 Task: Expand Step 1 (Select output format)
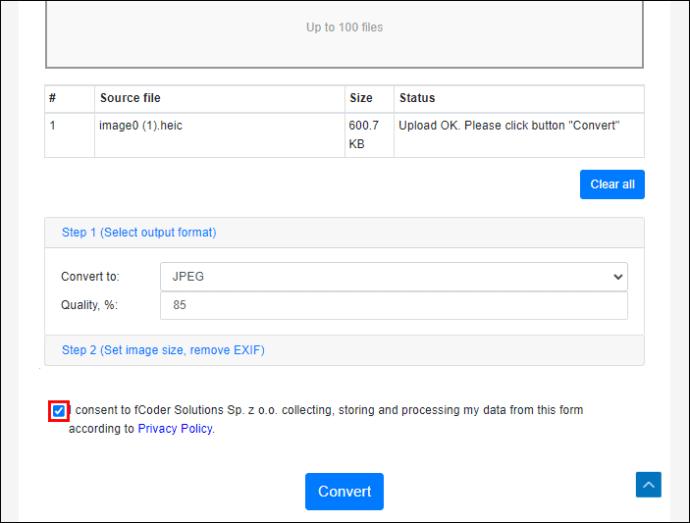click(139, 232)
